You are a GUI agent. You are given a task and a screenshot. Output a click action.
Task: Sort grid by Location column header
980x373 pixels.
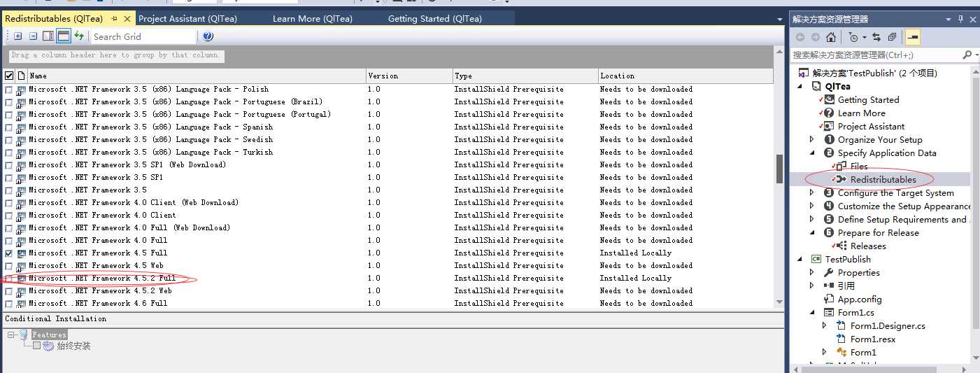pyautogui.click(x=686, y=76)
